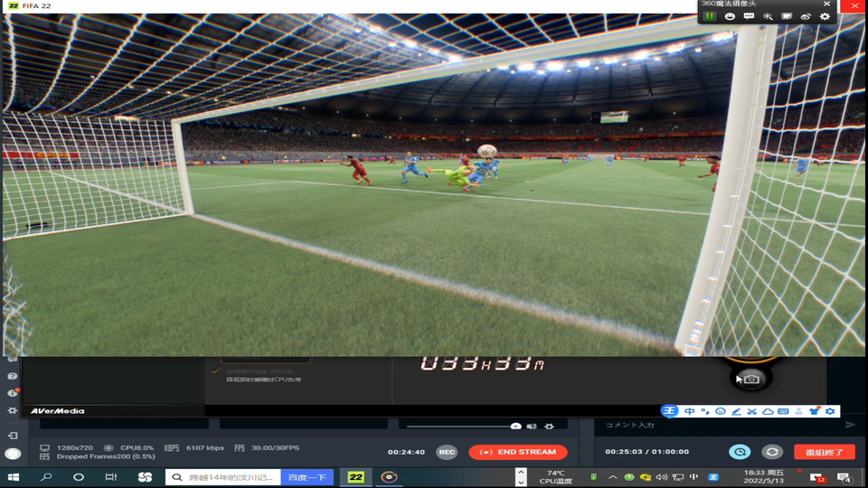Click the Baidu search box on taskbar

pos(223,477)
